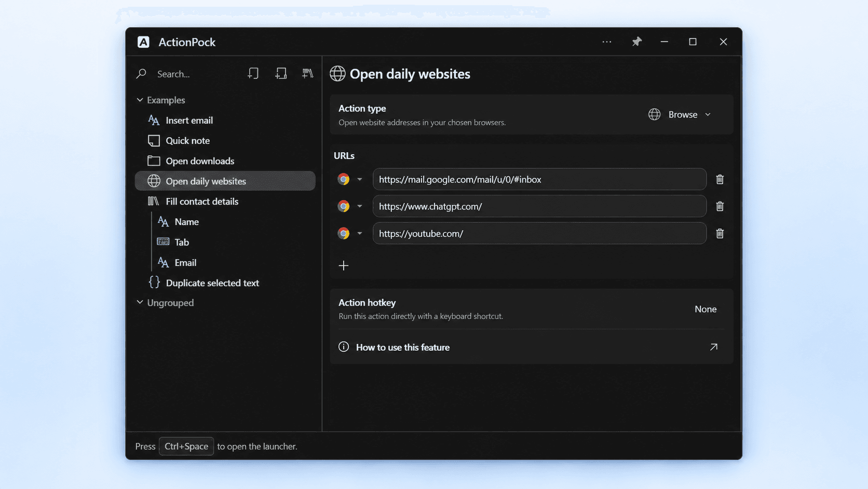Click Chrome browser icon for the youtube URL
The width and height of the screenshot is (868, 489).
point(344,233)
